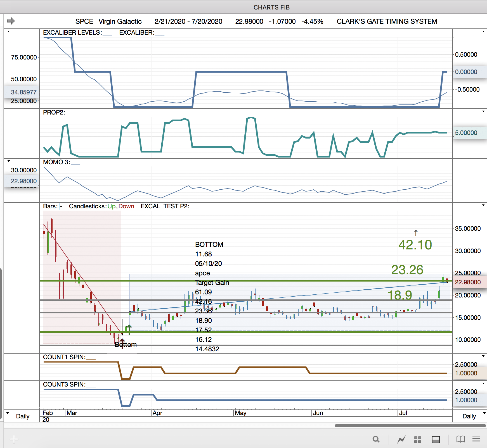Click the Virgin Galactic company name
The height and width of the screenshot is (448, 487).
click(x=120, y=22)
